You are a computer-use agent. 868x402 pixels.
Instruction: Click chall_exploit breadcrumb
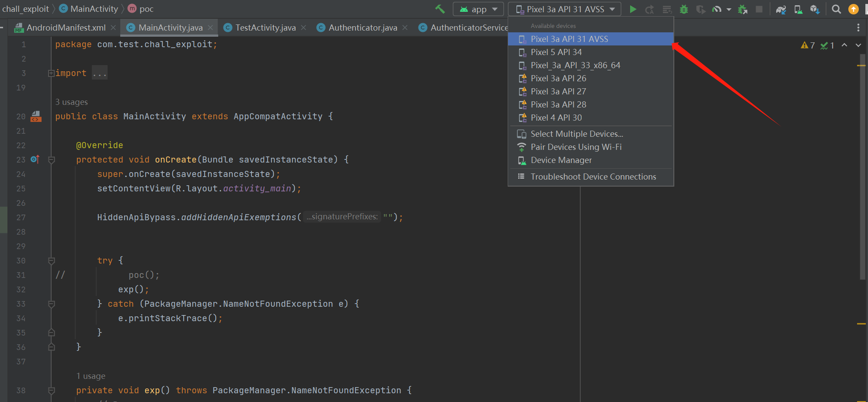(x=25, y=9)
